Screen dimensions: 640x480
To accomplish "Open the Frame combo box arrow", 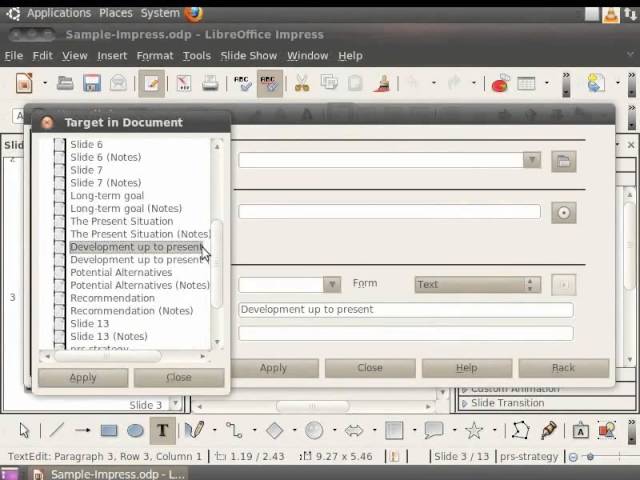I will point(332,284).
